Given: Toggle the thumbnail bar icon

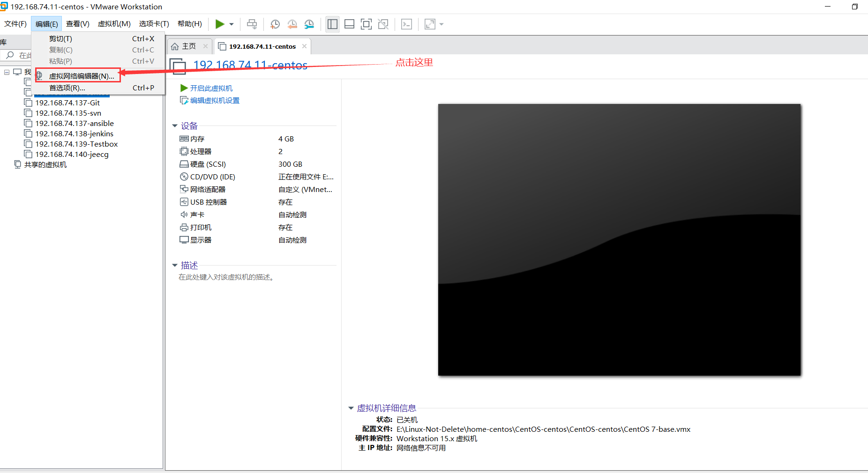Looking at the screenshot, I should click(x=349, y=24).
